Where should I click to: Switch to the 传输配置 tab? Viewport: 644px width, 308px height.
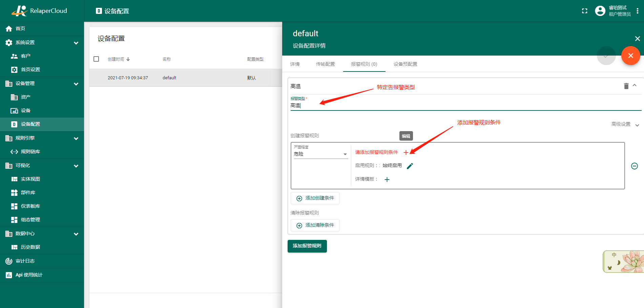click(x=325, y=64)
